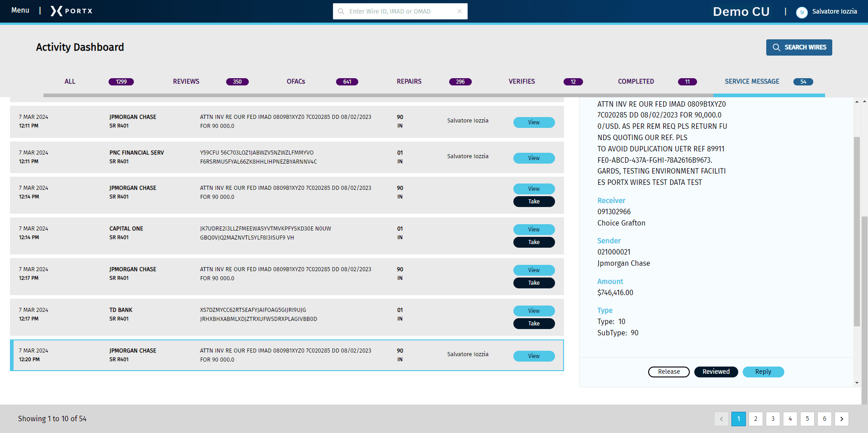Click the detail panel scroll up arrow
The image size is (868, 433).
coord(857,102)
